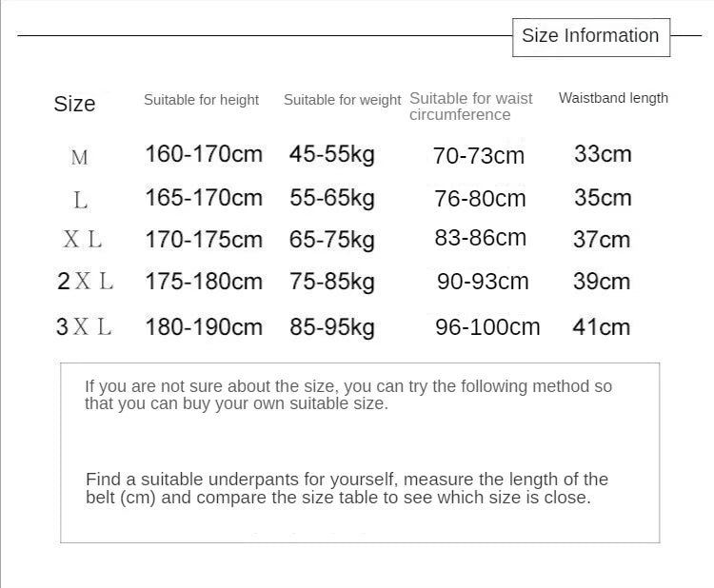The image size is (714, 588).
Task: Click the 'If you are not sure' paragraph
Action: tap(348, 395)
